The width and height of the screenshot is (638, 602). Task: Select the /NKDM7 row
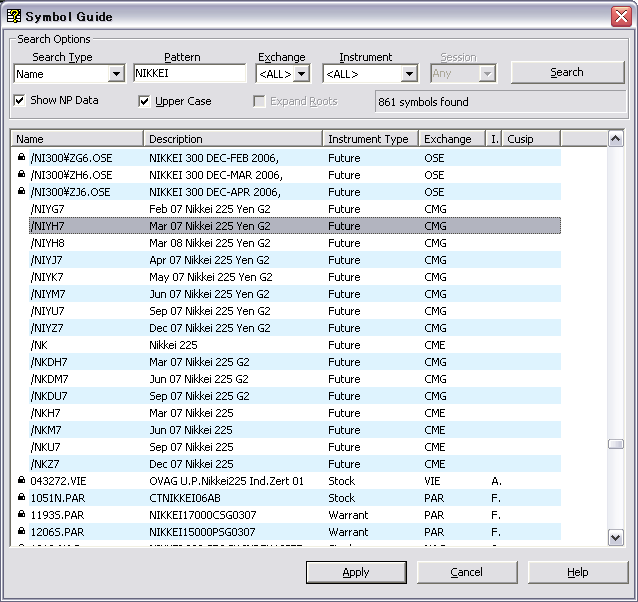(x=295, y=379)
